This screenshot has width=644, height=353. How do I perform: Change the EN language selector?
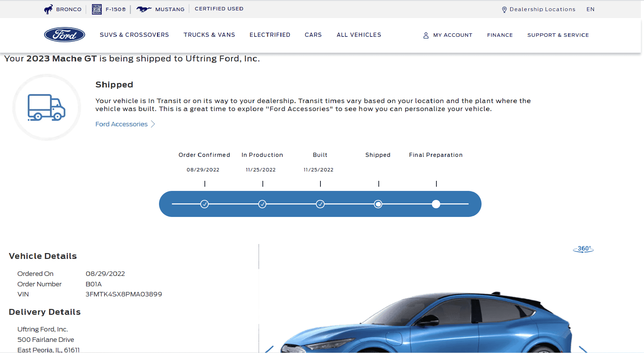[x=591, y=9]
